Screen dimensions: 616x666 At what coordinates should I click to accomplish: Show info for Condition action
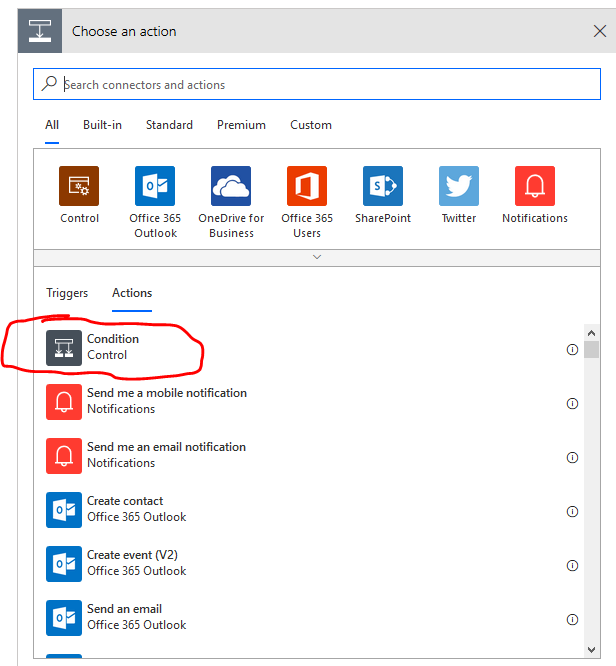pyautogui.click(x=572, y=350)
